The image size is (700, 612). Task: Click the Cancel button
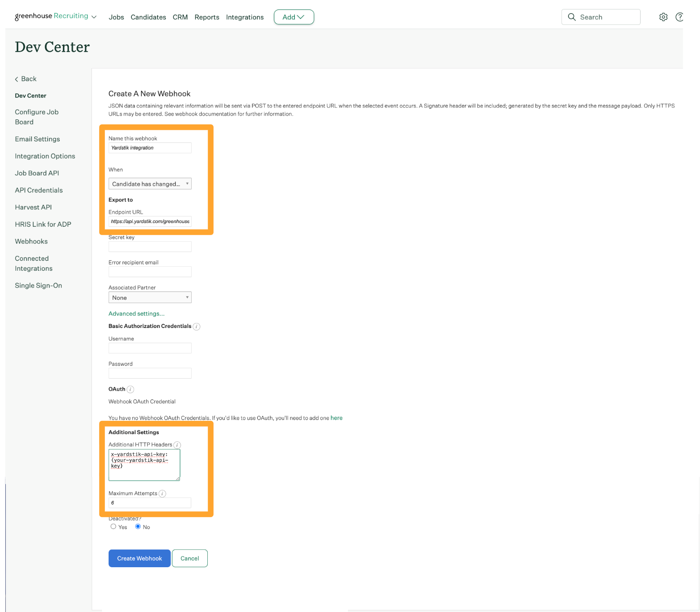click(x=190, y=559)
